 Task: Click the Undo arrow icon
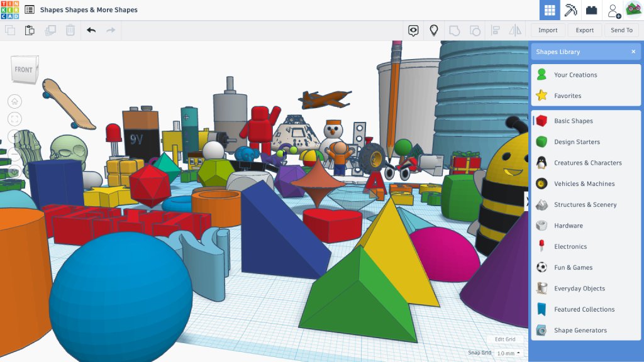pos(91,30)
